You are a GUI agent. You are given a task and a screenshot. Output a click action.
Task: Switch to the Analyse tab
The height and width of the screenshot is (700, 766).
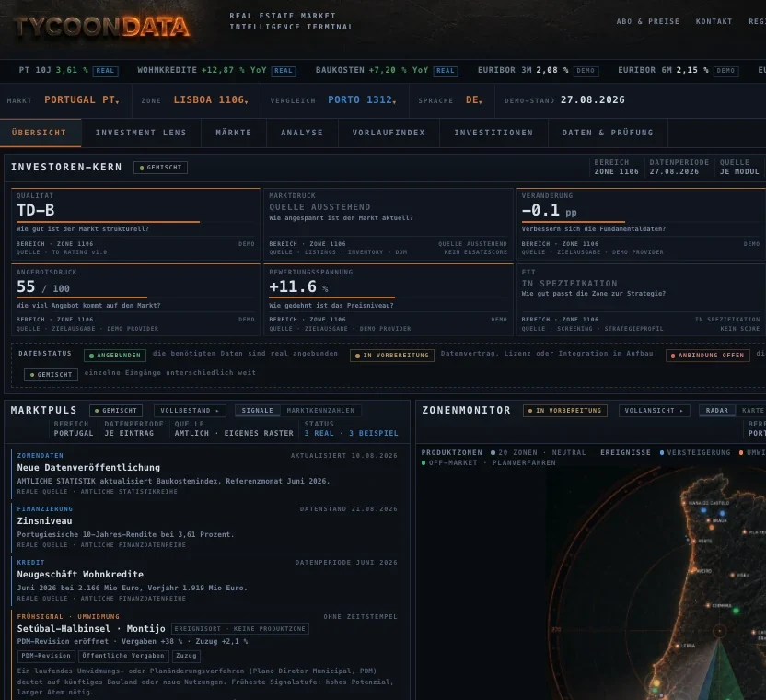point(302,133)
